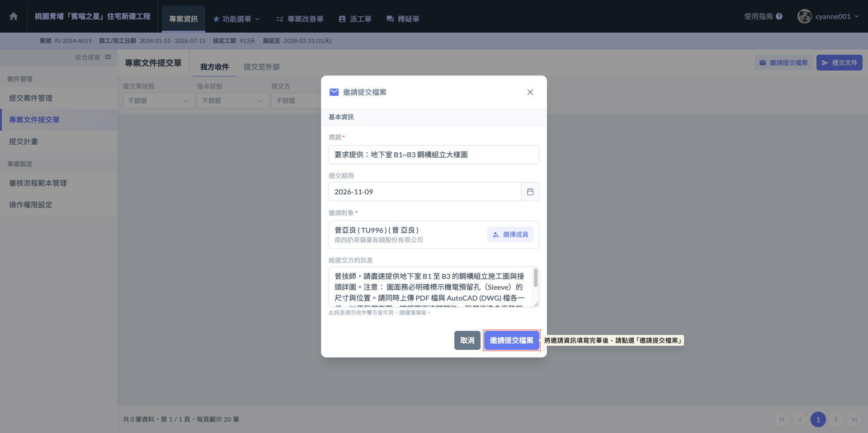Open the 功能選單 dropdown menu

click(x=236, y=19)
